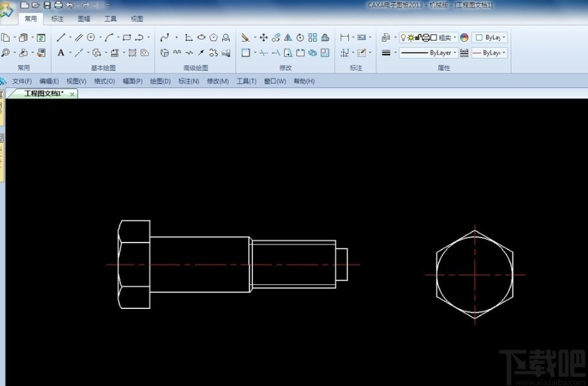Select the Line drawing tool
Image resolution: width=588 pixels, height=386 pixels.
61,37
